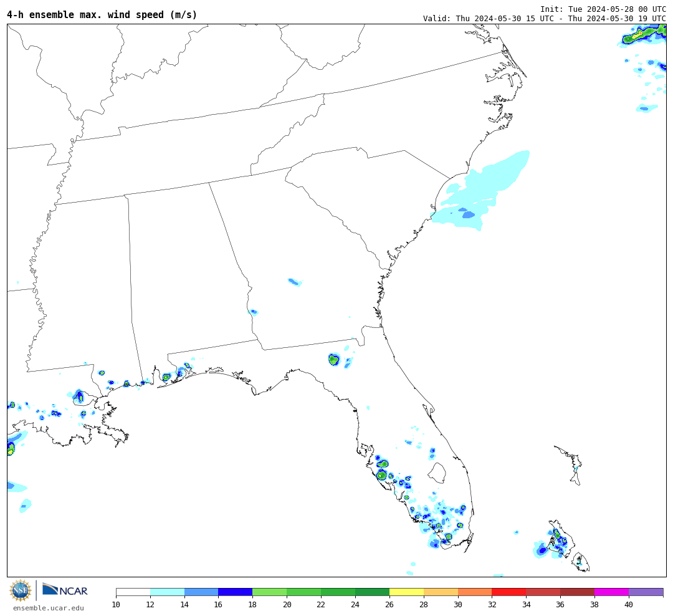Click the colorbar label '26'
This screenshot has width=673, height=616.
389,605
